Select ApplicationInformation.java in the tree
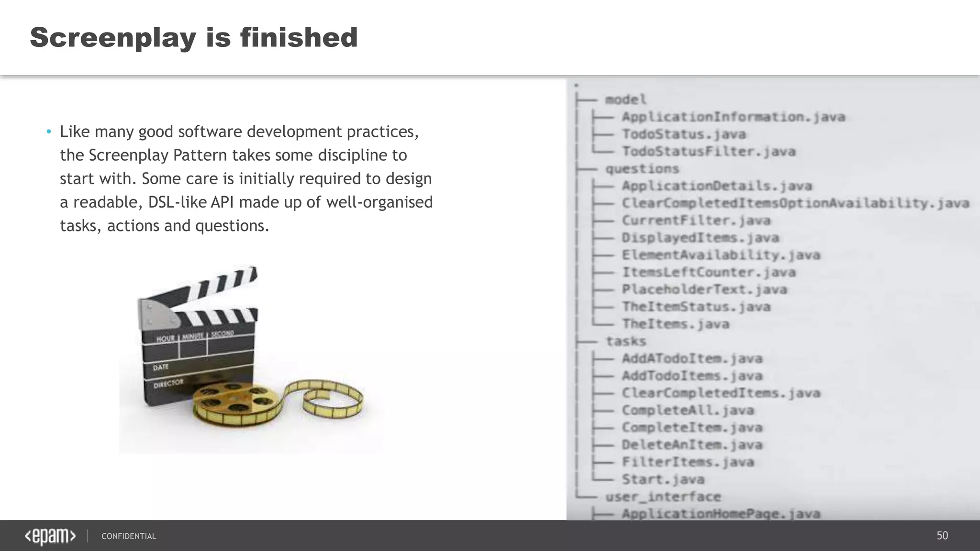 [733, 117]
